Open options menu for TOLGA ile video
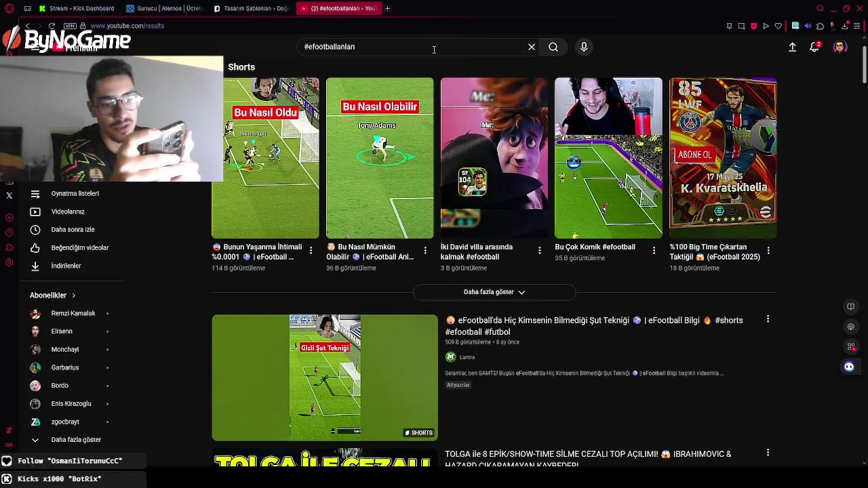The height and width of the screenshot is (488, 868). pyautogui.click(x=768, y=453)
